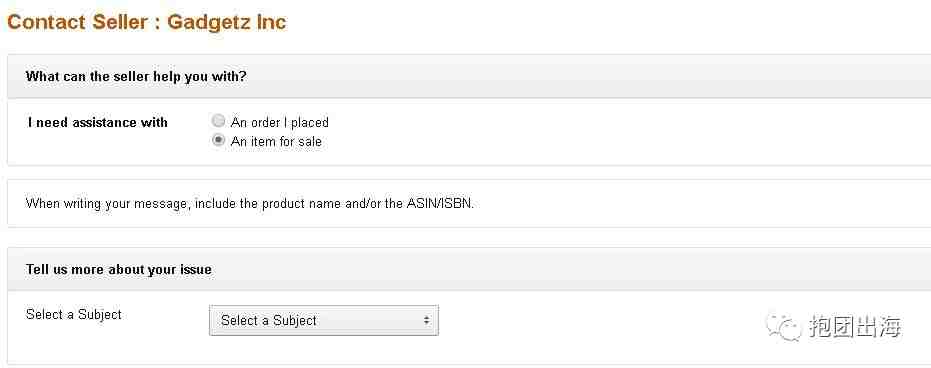Image resolution: width=931 pixels, height=368 pixels.
Task: Click the Contact Seller page heading
Action: click(x=147, y=22)
